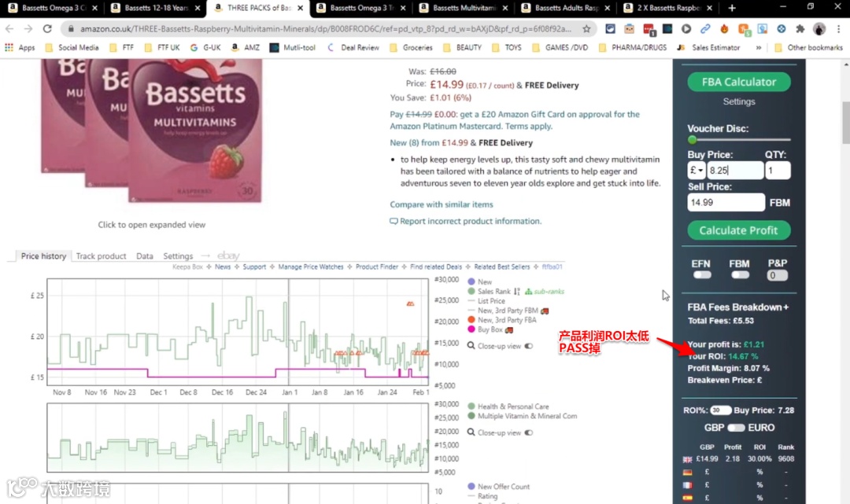The height and width of the screenshot is (504, 850).
Task: Open the PHARMA/DRUGS bookmark folder
Action: point(633,48)
